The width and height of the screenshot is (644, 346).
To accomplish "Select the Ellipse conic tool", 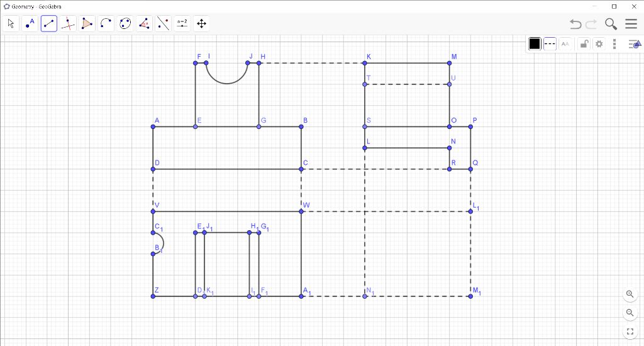I will coord(125,24).
